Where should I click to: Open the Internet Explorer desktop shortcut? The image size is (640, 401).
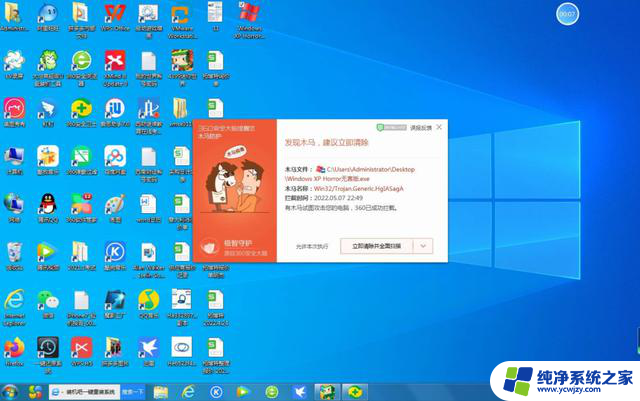[14, 307]
